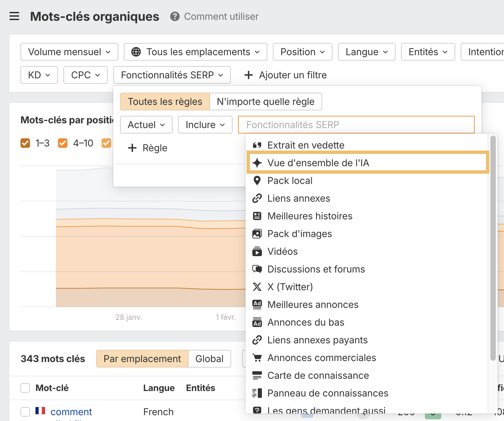Click the 'Comment utiliser' help icon

coord(175,16)
